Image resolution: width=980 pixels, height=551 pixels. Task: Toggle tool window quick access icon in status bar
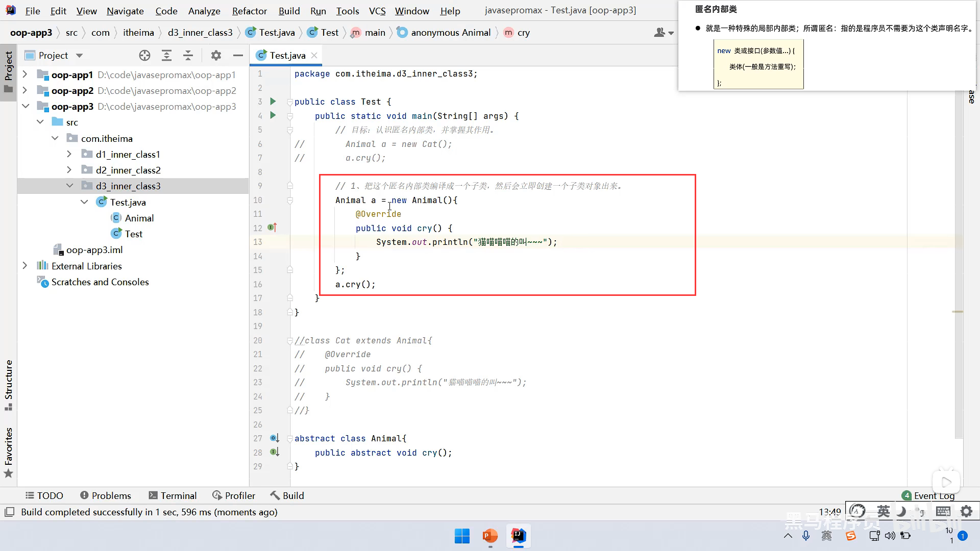click(9, 512)
